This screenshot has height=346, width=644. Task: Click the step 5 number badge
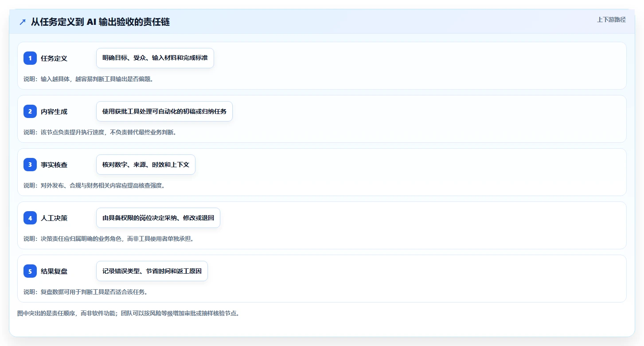point(30,271)
